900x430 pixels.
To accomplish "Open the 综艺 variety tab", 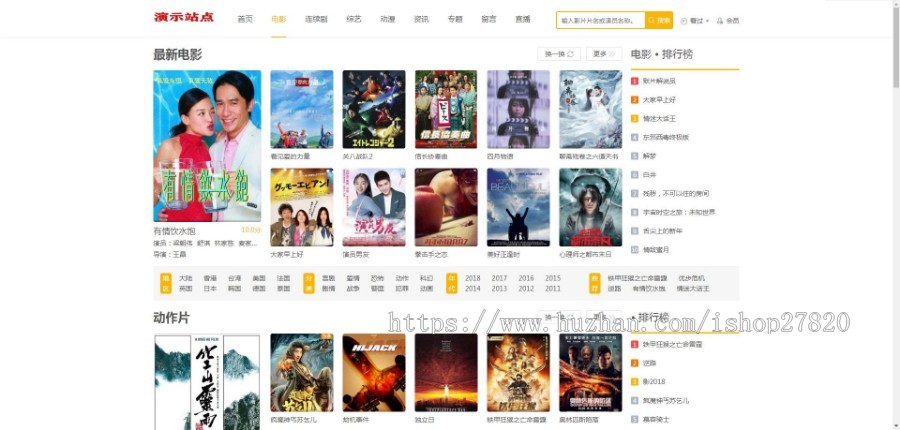I will point(354,19).
